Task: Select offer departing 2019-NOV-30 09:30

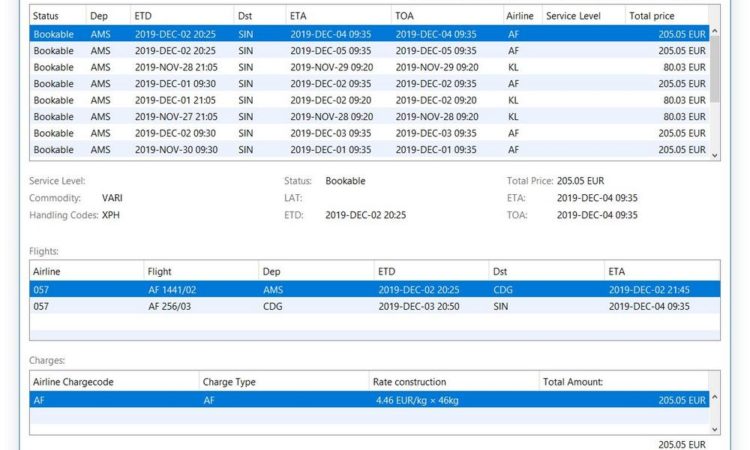Action: (x=369, y=150)
